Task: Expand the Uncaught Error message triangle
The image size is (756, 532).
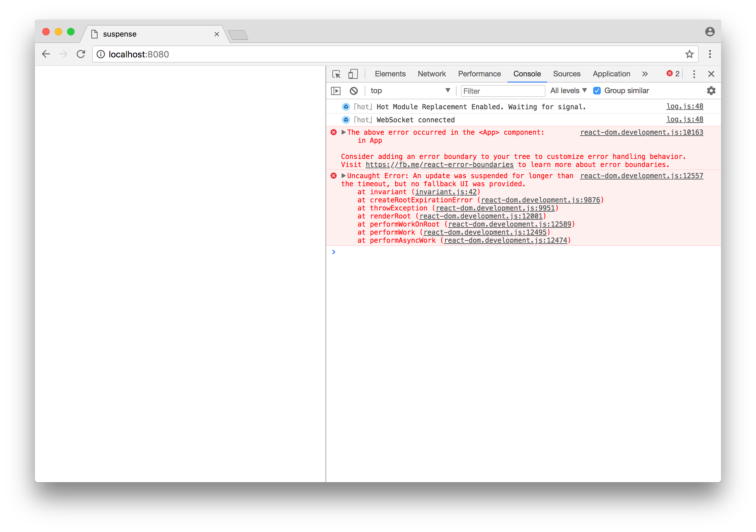Action: tap(343, 176)
